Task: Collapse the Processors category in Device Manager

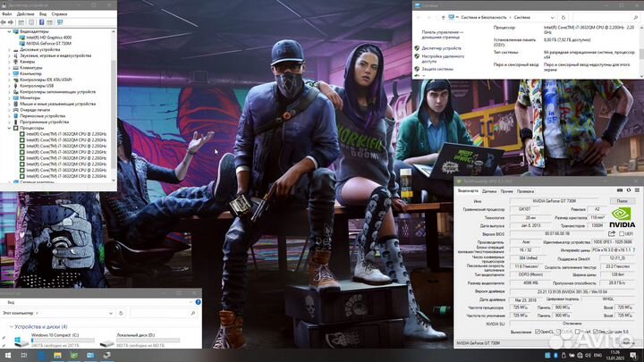Action: pos(10,128)
